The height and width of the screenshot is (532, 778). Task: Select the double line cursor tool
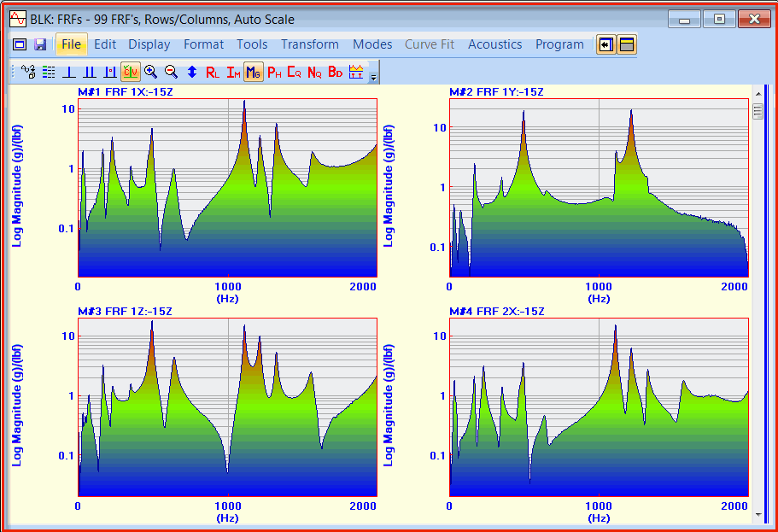pyautogui.click(x=90, y=72)
